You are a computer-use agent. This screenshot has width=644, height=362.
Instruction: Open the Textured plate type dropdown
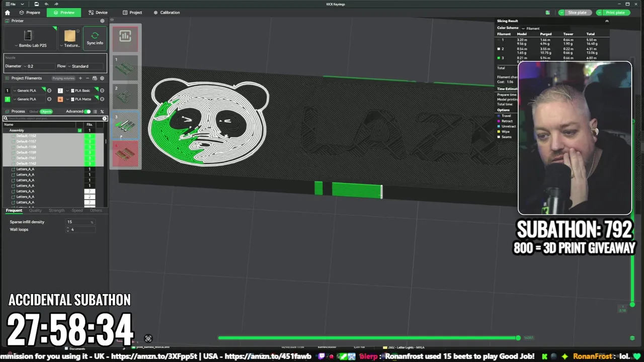70,39
